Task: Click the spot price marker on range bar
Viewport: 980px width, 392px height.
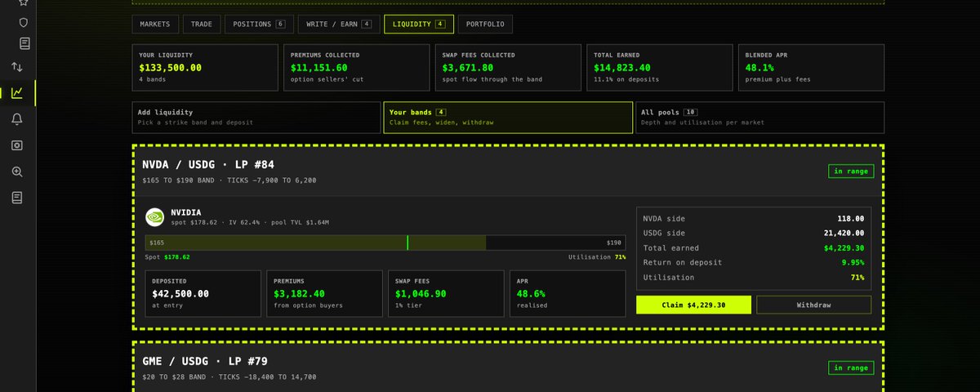Action: [x=408, y=243]
